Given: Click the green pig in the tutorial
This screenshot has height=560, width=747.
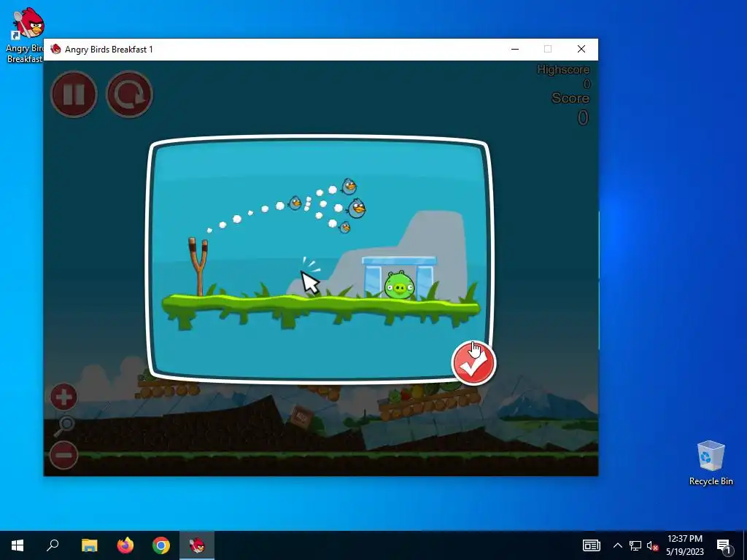Looking at the screenshot, I should (x=399, y=285).
